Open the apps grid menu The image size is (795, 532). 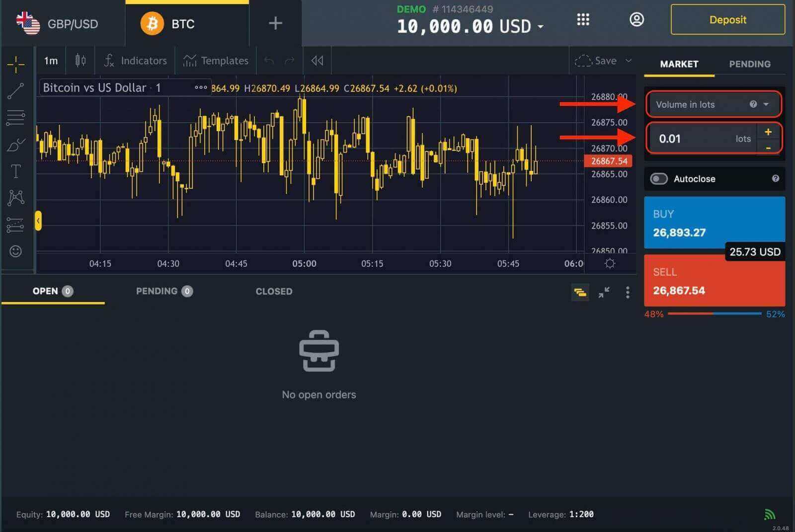(x=583, y=20)
